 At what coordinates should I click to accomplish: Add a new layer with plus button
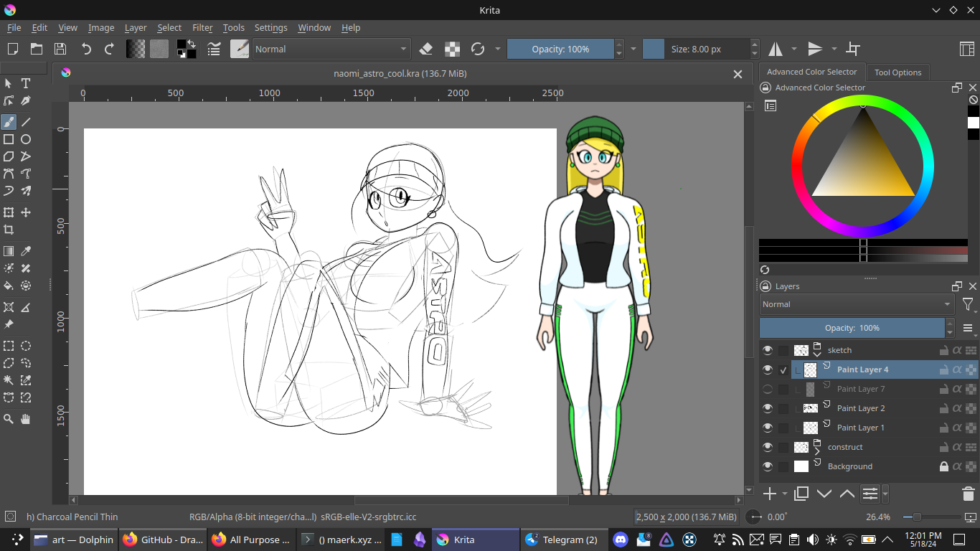[x=770, y=494]
